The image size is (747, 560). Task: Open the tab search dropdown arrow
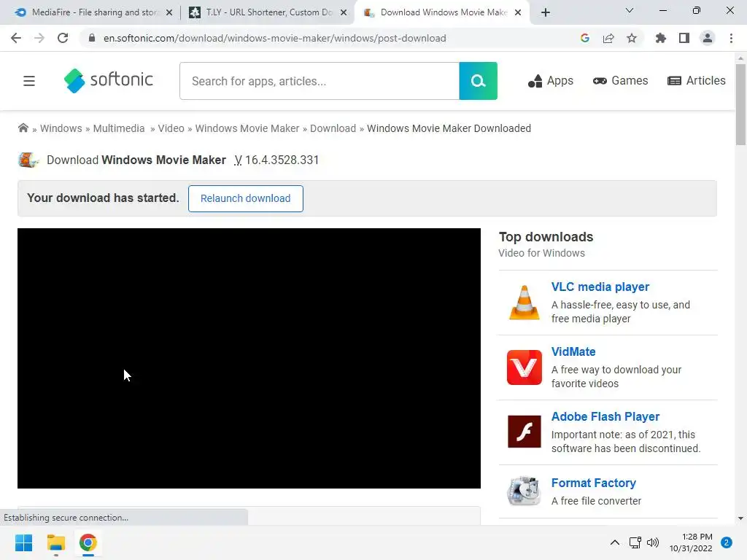pyautogui.click(x=630, y=10)
